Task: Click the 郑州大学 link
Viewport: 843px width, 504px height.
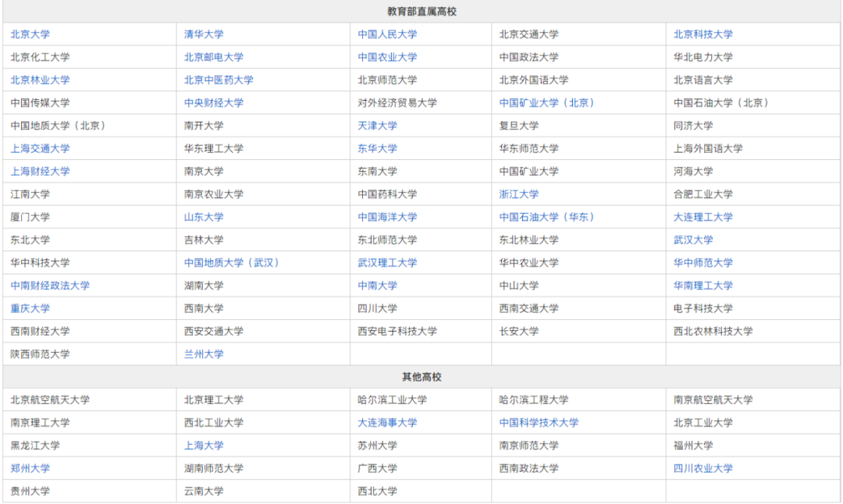Action: 30,468
